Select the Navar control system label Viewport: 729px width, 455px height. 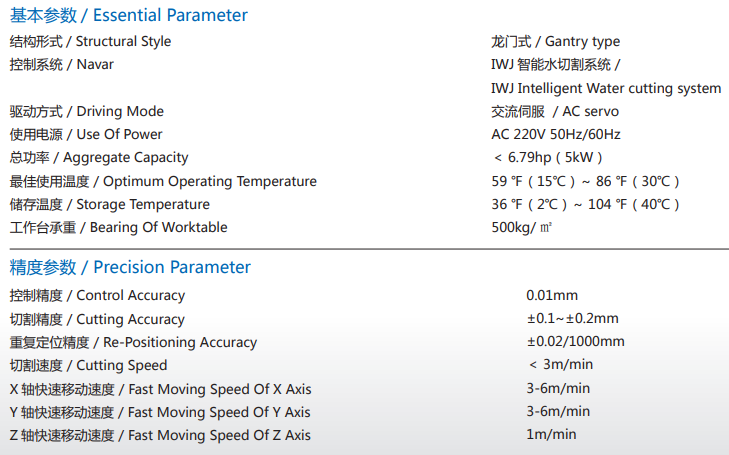[x=61, y=64]
